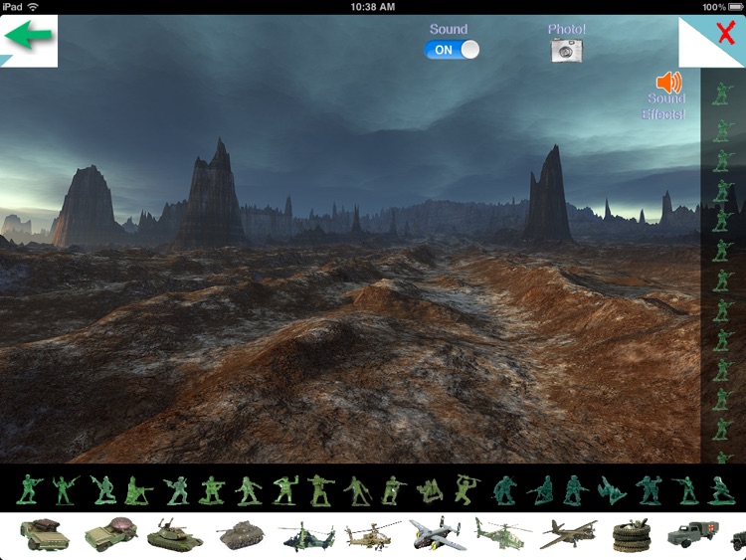This screenshot has width=746, height=560.
Task: Add the jeep with purple dome
Action: 111,535
